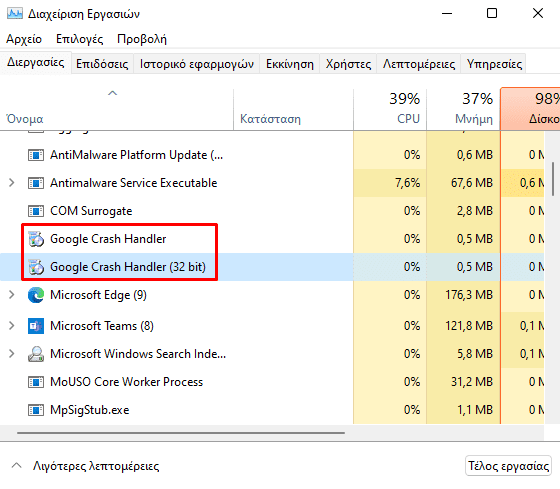Click the 121,8 MB memory value
This screenshot has width=560, height=489.
pyautogui.click(x=469, y=325)
